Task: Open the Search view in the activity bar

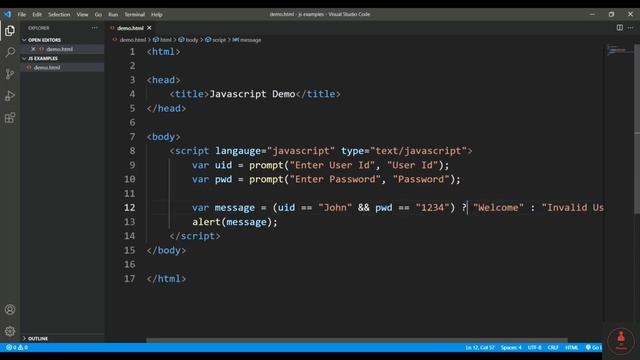Action: [x=10, y=52]
